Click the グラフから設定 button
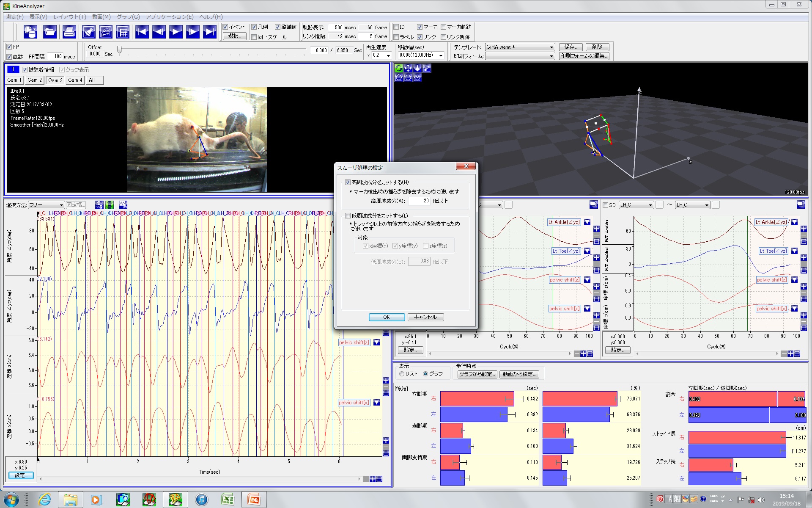This screenshot has width=812, height=508. 477,374
